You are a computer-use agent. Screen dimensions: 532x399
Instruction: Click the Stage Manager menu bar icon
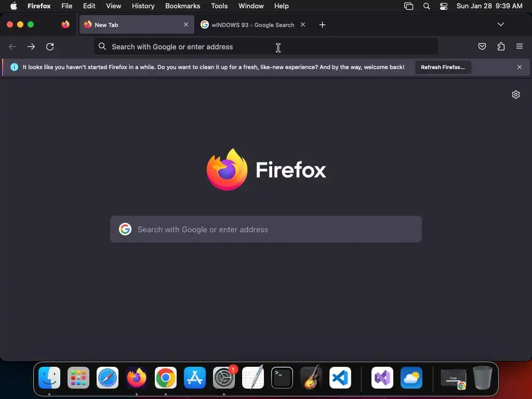coord(408,6)
